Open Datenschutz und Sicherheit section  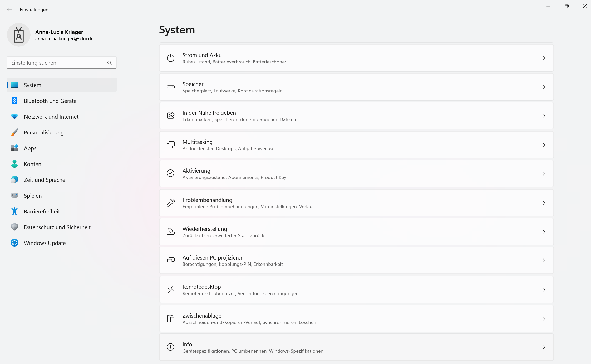pyautogui.click(x=57, y=227)
